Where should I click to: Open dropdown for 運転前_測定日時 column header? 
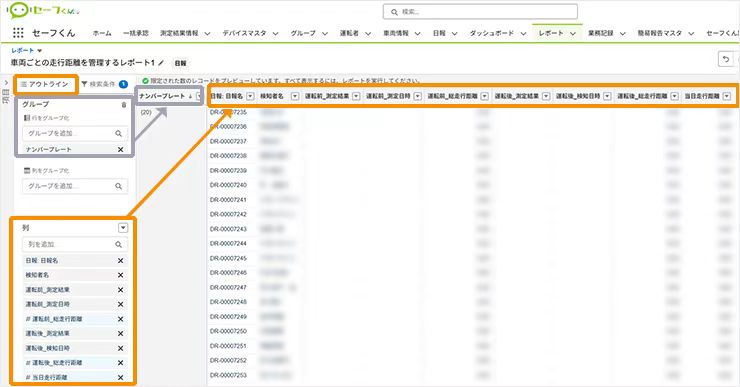[417, 96]
